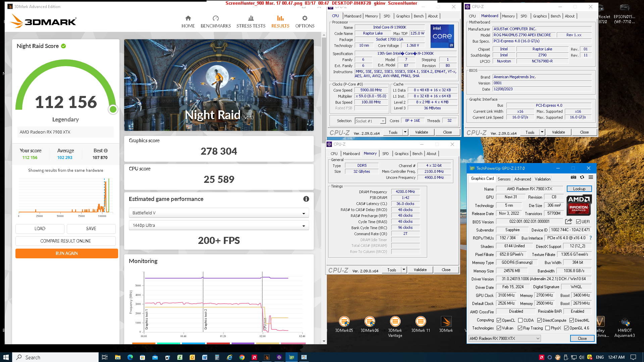Click the scroll-down arrow in 3DMark results

pos(324,341)
